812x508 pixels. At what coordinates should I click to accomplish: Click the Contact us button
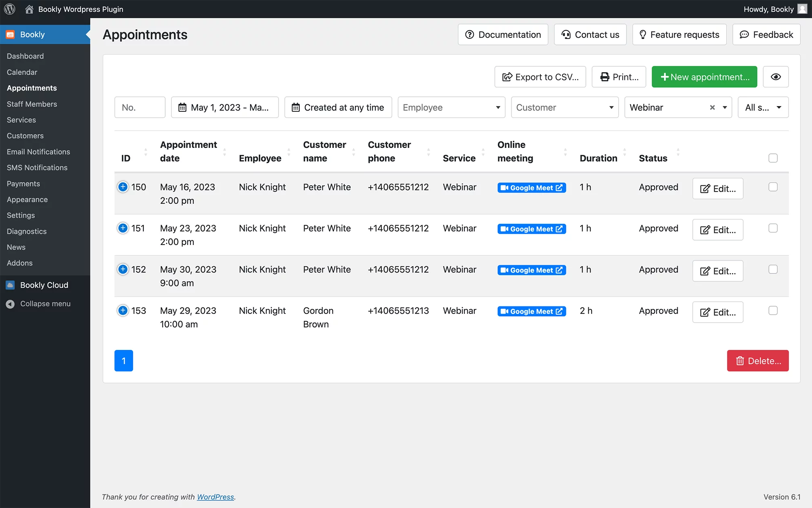tap(590, 35)
